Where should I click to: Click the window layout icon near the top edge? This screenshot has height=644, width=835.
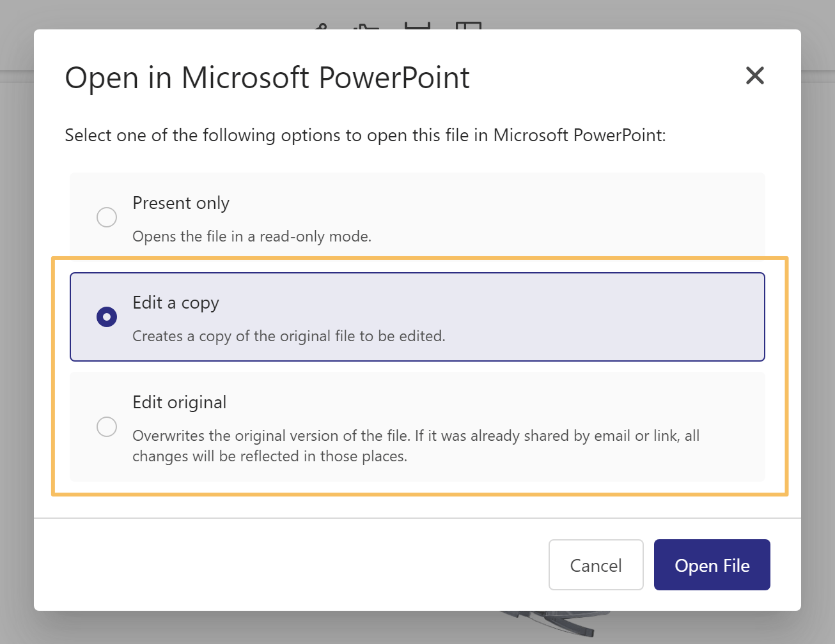pyautogui.click(x=469, y=26)
